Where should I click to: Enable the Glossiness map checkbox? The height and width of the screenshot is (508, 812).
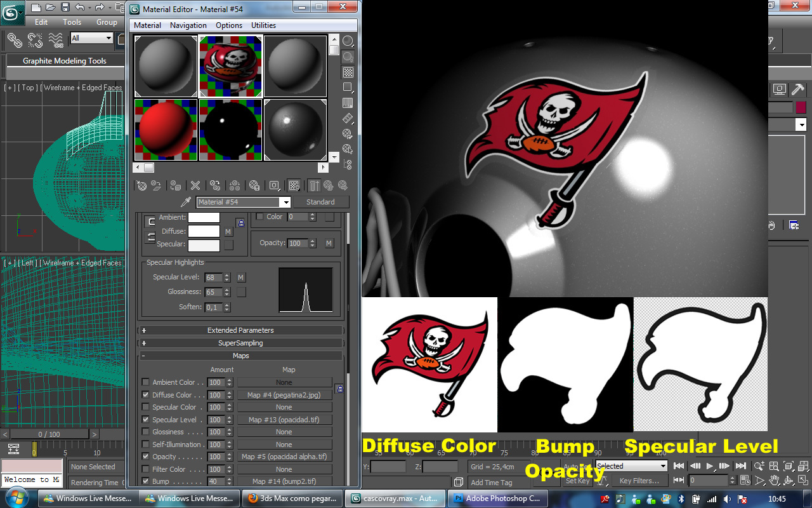point(146,432)
